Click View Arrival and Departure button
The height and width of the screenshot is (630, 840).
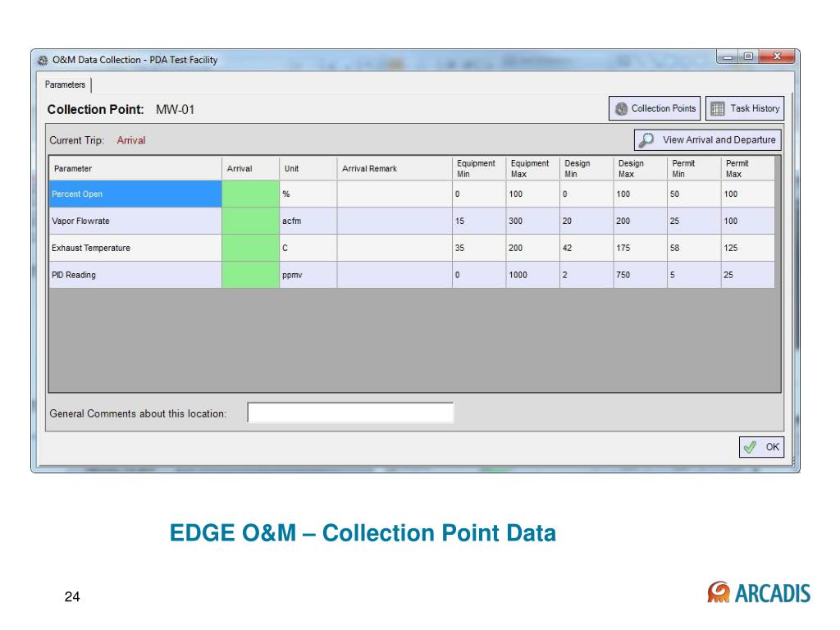coord(708,139)
